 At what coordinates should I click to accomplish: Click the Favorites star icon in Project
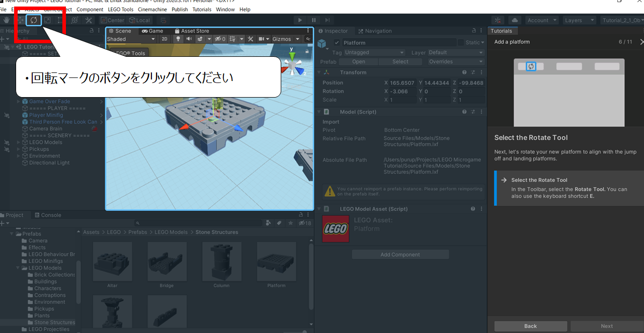291,223
